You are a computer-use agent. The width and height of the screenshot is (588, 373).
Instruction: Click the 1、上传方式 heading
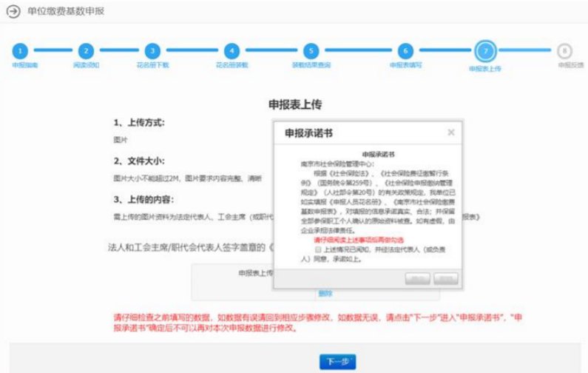pyautogui.click(x=139, y=123)
